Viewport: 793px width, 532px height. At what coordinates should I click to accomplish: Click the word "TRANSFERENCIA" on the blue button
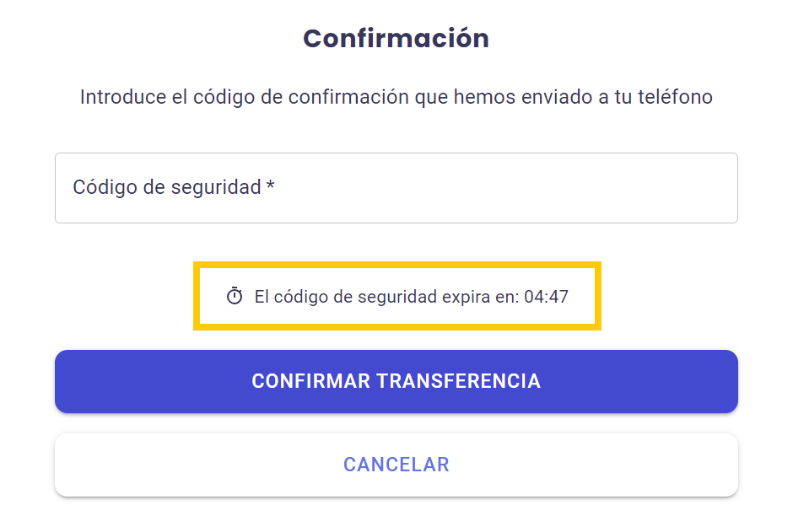click(x=458, y=381)
